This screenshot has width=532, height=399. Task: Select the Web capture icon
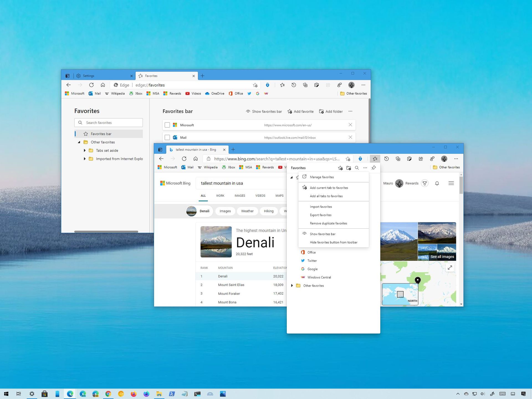point(409,158)
